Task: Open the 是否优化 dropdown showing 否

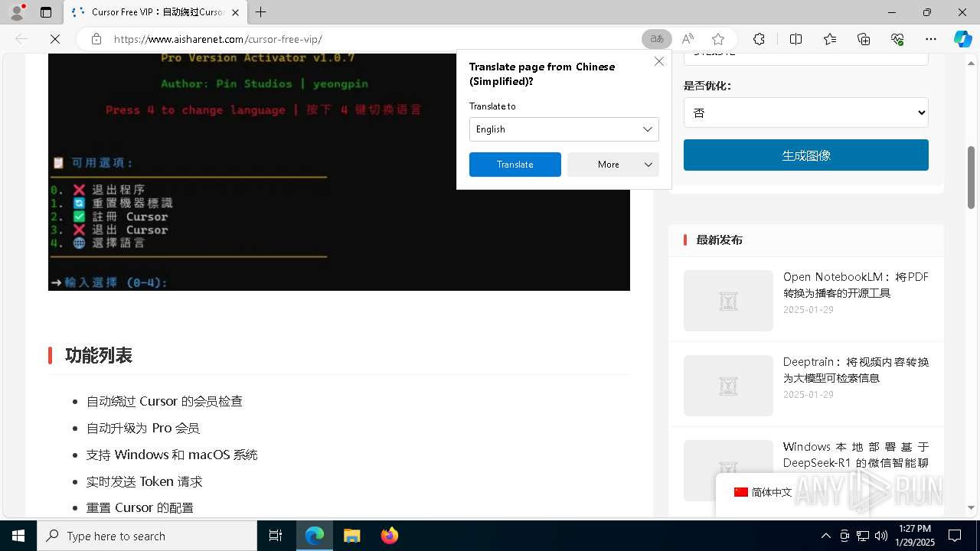Action: point(806,112)
